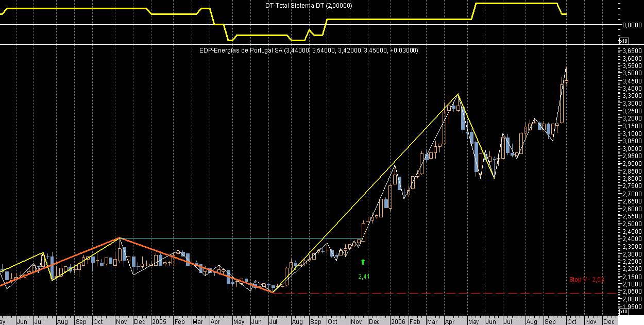This screenshot has width=644, height=325.
Task: Click the green buy arrow signal
Action: click(363, 262)
